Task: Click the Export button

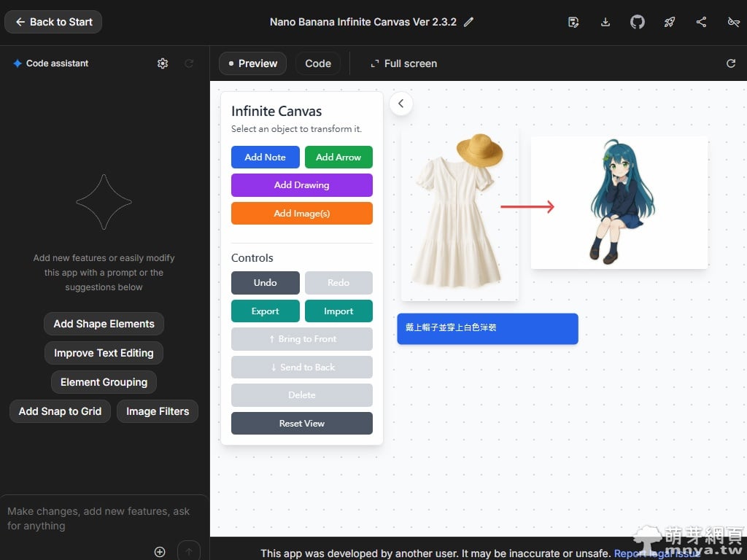Action: [265, 311]
